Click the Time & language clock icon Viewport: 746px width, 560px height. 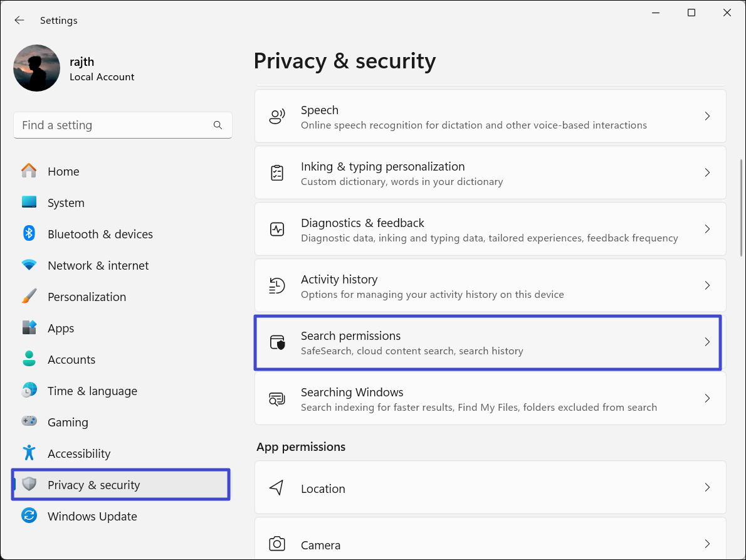29,391
